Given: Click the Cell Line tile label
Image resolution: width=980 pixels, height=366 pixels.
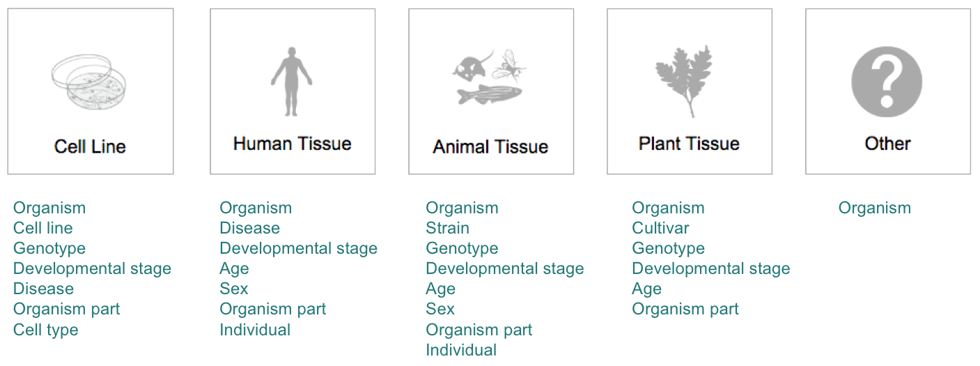Looking at the screenshot, I should 90,146.
